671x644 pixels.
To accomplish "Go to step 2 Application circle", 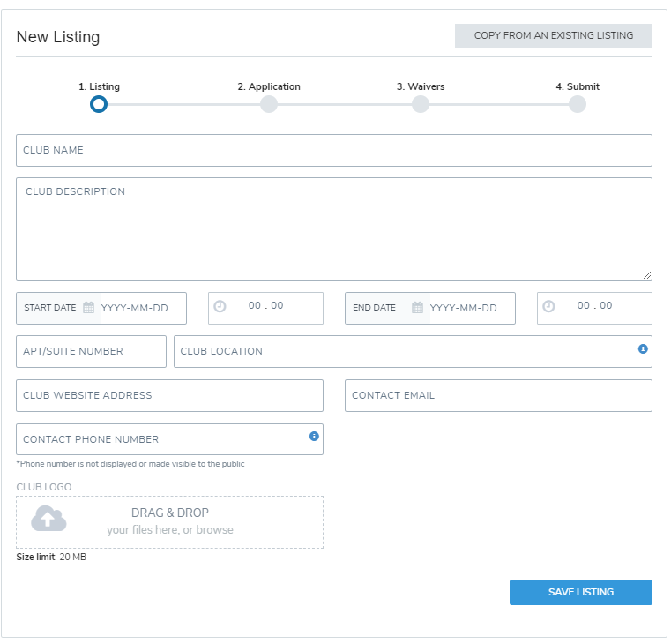I will [x=269, y=104].
